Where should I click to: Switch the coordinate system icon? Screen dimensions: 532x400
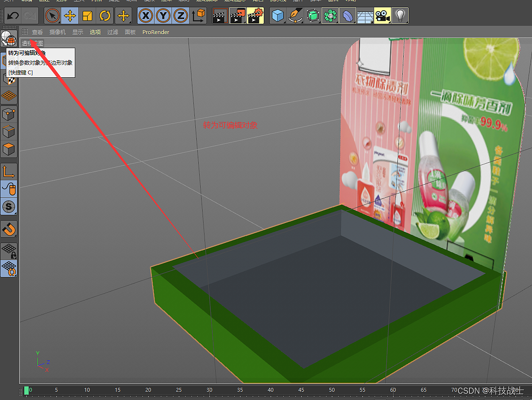click(198, 16)
